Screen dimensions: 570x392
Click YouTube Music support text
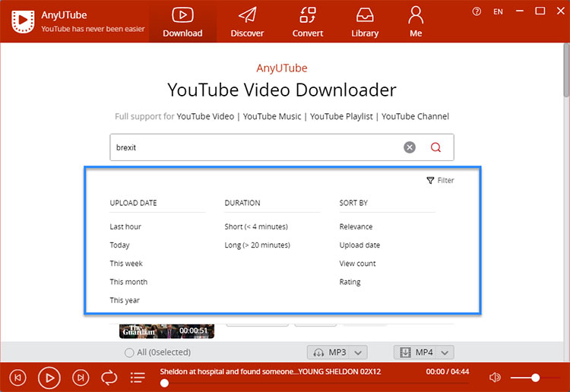272,116
